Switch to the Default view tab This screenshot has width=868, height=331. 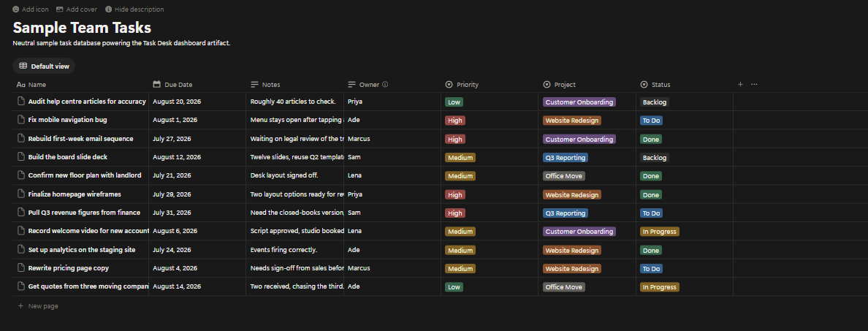pyautogui.click(x=45, y=66)
